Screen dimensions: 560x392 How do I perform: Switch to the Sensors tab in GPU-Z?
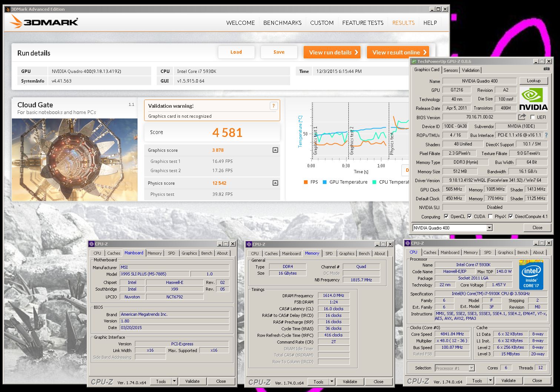450,70
